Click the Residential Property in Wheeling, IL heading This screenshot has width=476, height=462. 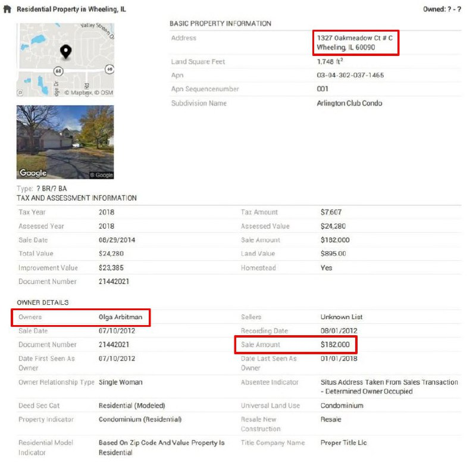[71, 10]
